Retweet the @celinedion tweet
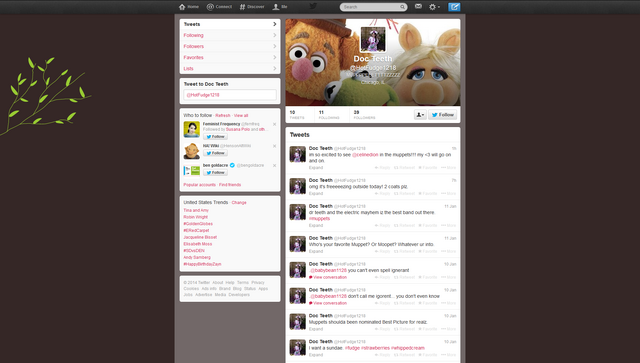Viewport: 640px width, 363px height. (404, 168)
